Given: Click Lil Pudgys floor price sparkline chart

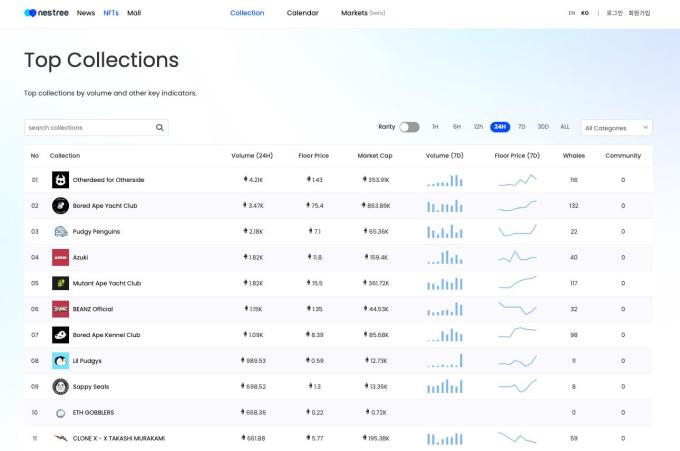Looking at the screenshot, I should 517,360.
